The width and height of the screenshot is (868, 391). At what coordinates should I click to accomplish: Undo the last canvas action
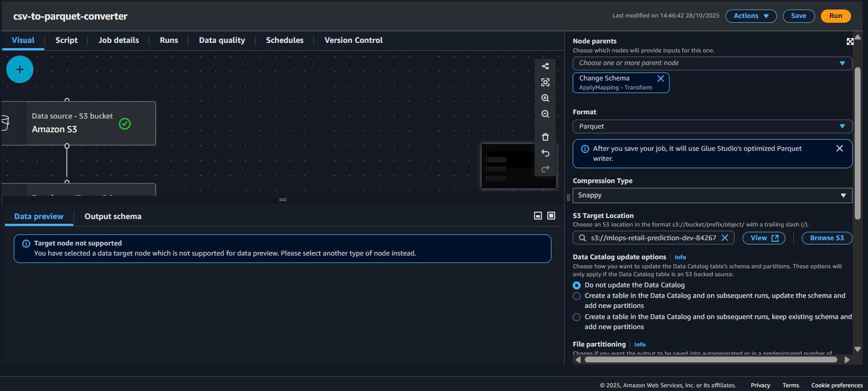pos(545,153)
